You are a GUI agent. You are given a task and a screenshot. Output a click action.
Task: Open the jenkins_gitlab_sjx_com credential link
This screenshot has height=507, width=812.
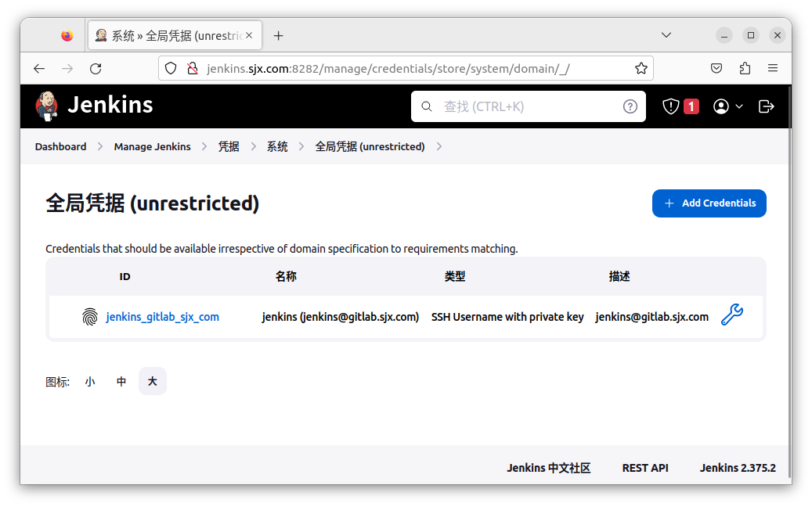pos(162,317)
